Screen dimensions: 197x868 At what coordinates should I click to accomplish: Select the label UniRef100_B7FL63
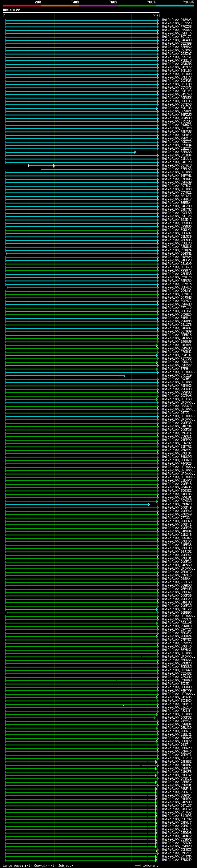coord(176,169)
